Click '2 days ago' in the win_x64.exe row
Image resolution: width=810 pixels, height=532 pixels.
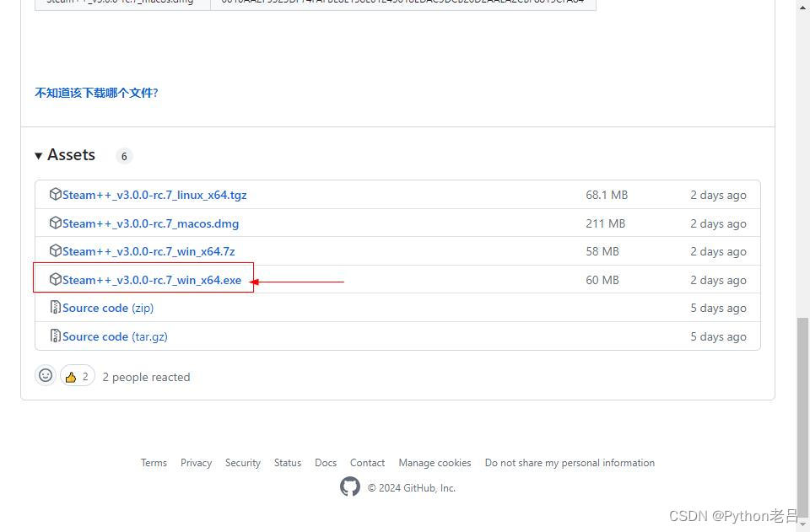(719, 280)
